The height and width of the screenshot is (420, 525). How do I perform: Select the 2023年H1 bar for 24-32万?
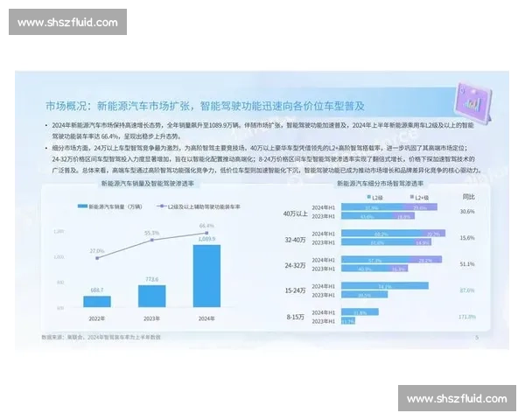[374, 269]
